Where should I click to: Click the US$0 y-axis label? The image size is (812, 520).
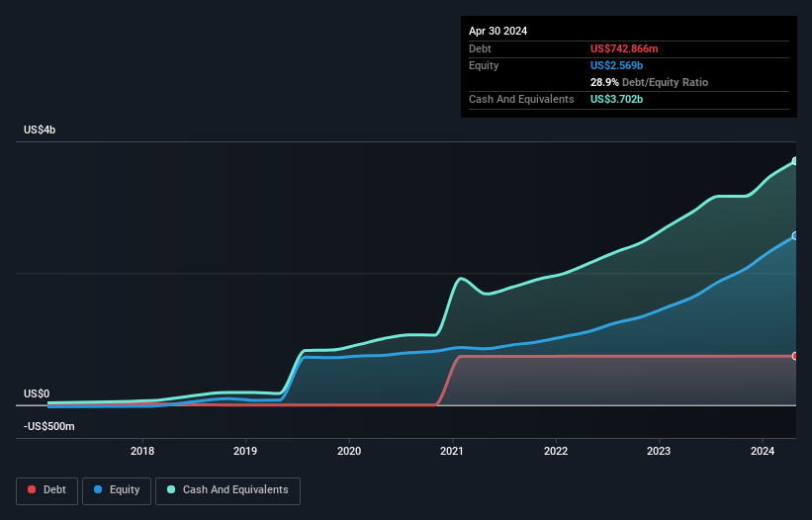[x=37, y=393]
